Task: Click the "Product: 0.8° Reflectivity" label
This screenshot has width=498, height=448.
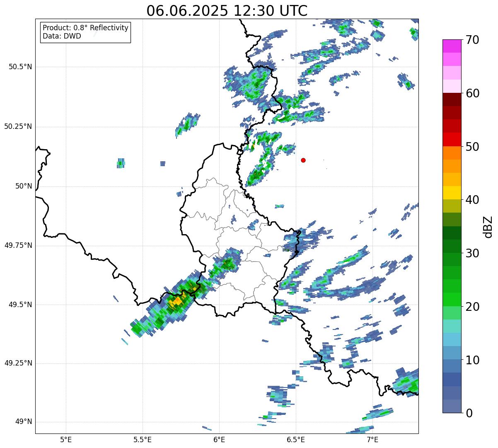Action: 86,28
